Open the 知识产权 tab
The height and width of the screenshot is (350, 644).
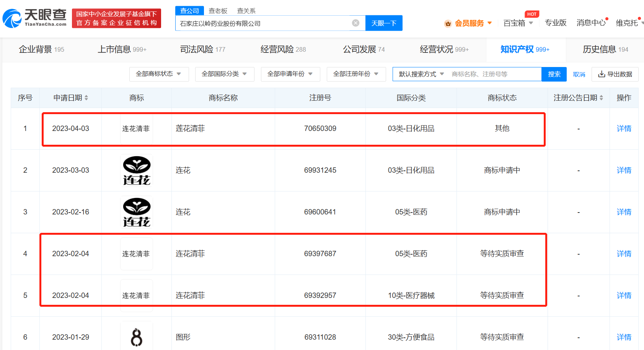pyautogui.click(x=525, y=49)
